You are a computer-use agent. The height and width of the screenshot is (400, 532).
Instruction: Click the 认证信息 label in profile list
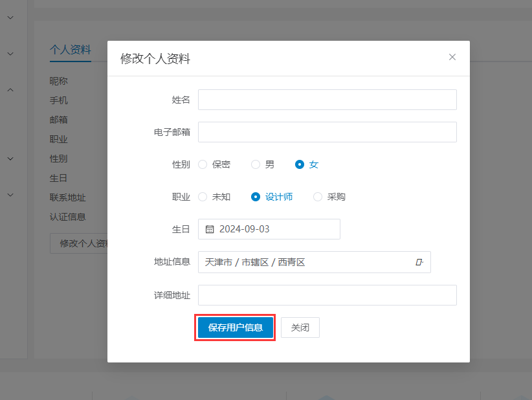click(67, 217)
